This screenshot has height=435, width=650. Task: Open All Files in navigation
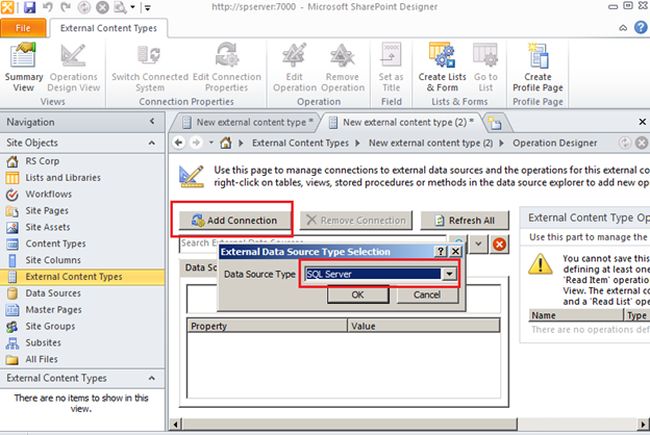point(41,360)
